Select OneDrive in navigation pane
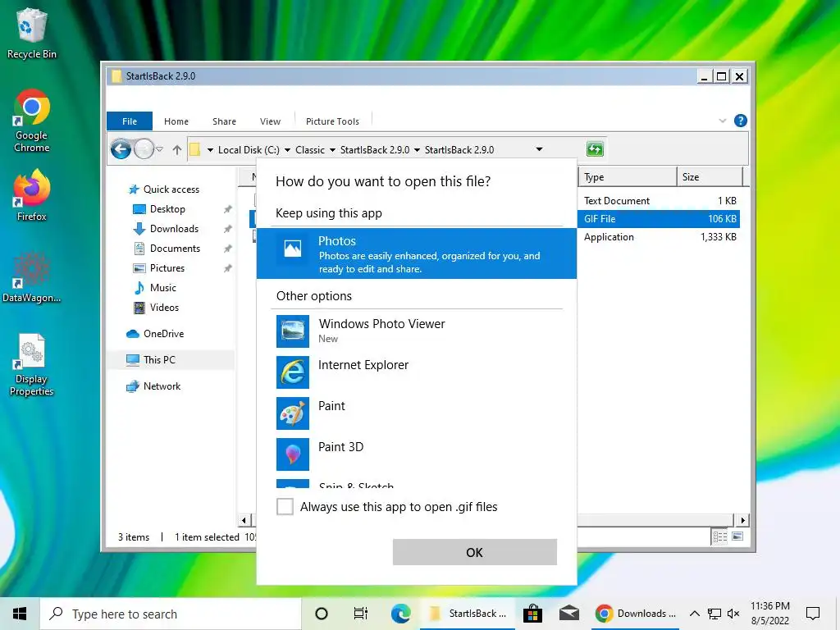This screenshot has width=840, height=630. click(x=155, y=334)
